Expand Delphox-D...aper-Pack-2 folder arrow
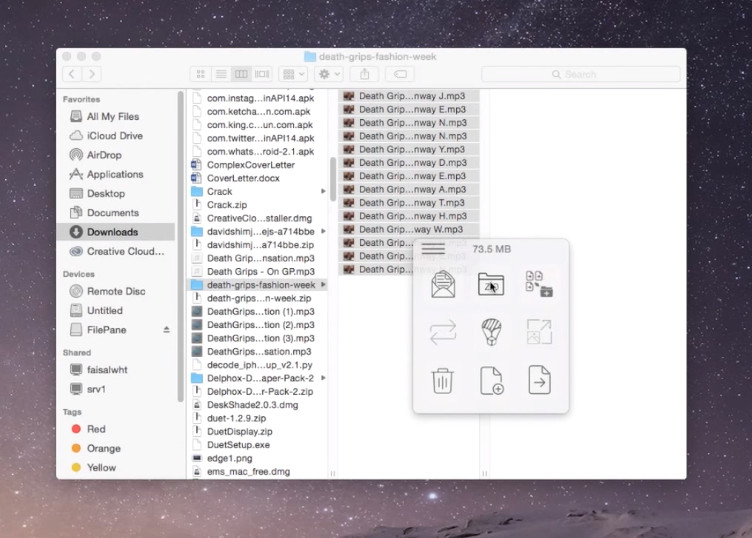Image resolution: width=752 pixels, height=538 pixels. click(323, 378)
